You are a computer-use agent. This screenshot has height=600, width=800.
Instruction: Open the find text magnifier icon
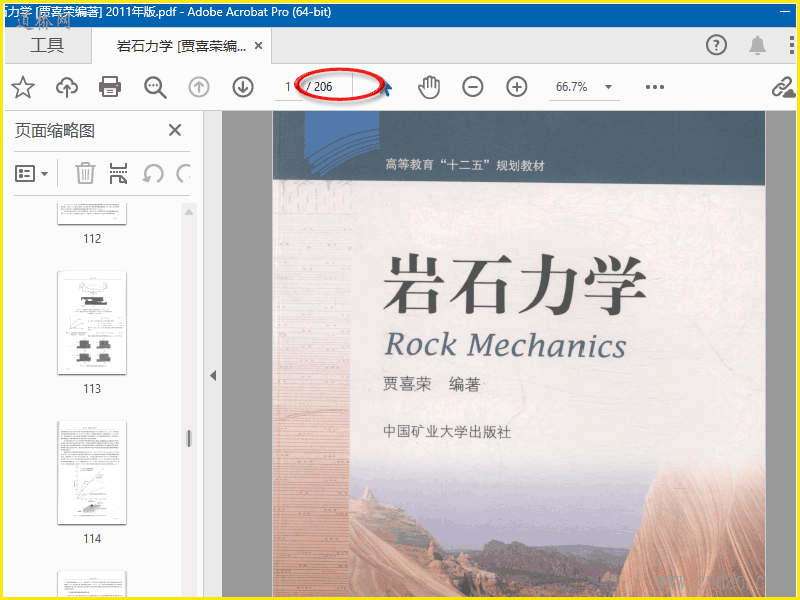point(155,87)
